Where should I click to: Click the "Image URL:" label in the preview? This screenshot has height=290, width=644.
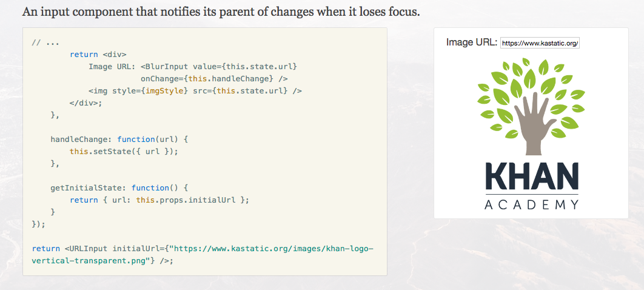[x=471, y=42]
